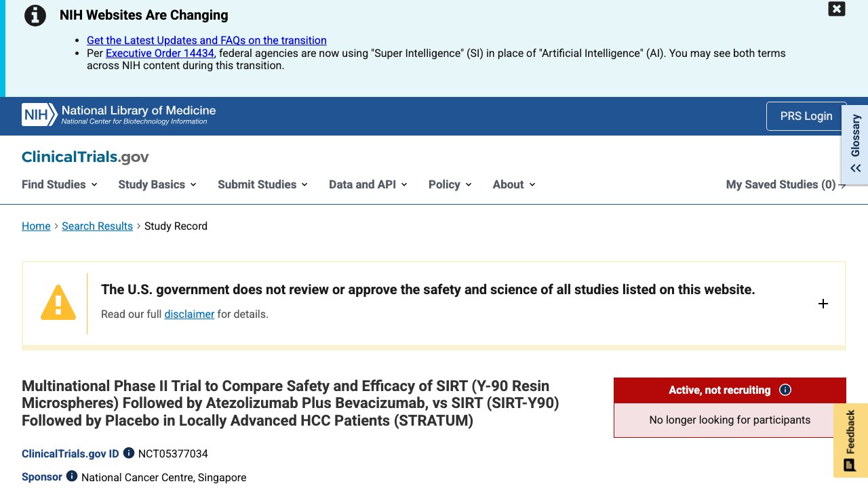Open Find Studies dropdown menu
This screenshot has height=488, width=868.
point(60,184)
